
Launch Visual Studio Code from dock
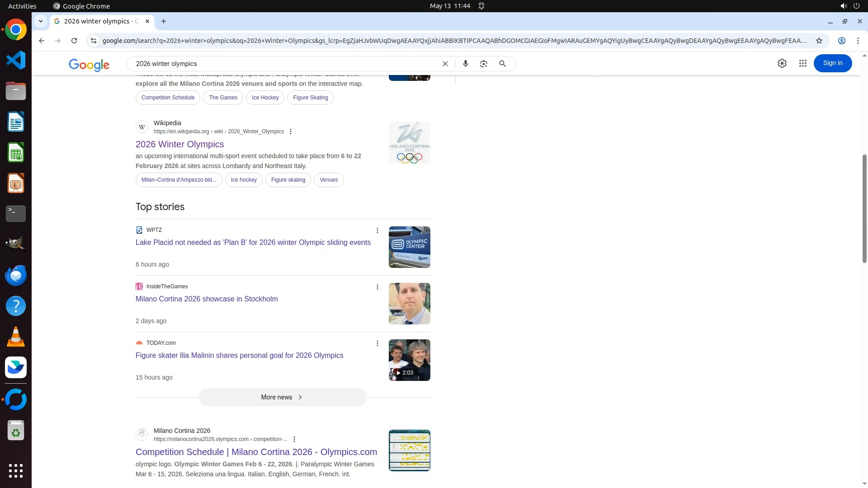coord(16,60)
